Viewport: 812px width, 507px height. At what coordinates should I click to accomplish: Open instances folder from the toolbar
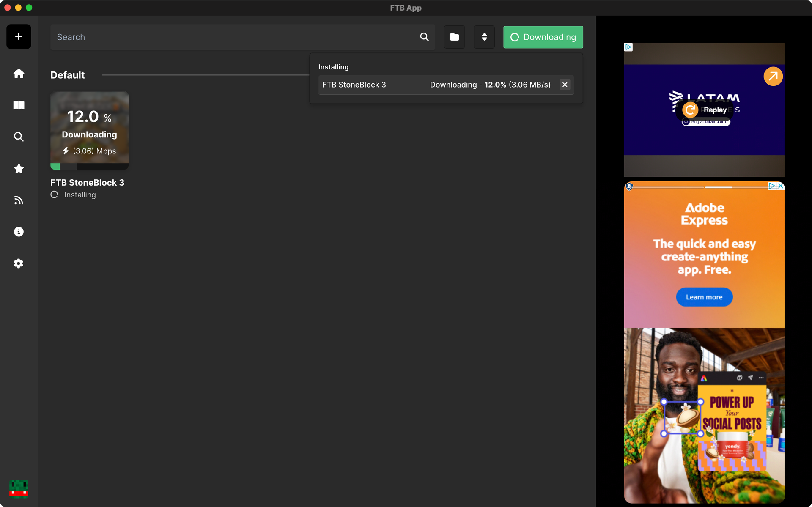pos(454,37)
